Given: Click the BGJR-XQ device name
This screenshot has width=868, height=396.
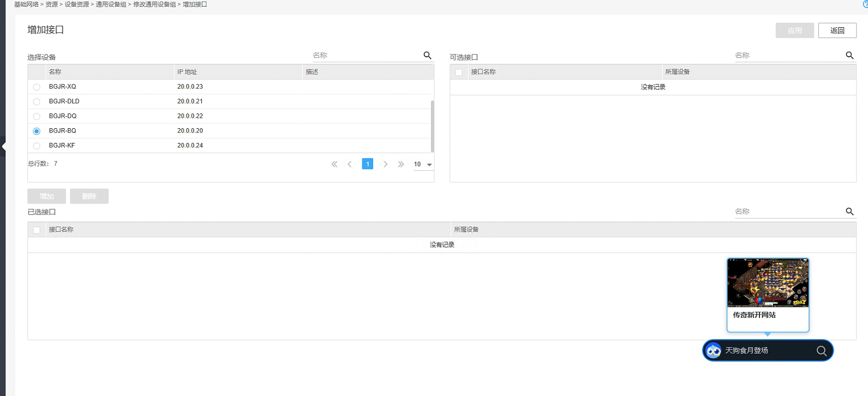Looking at the screenshot, I should tap(63, 87).
